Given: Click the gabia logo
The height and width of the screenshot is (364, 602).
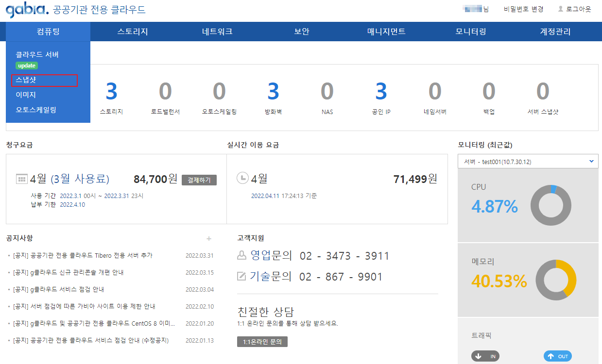Looking at the screenshot, I should point(27,10).
